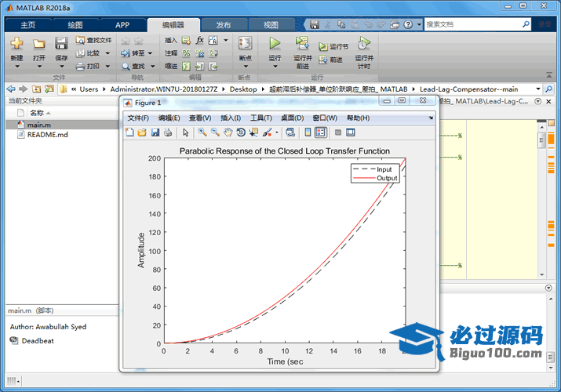561x392 pixels.
Task: Click the save icon in quick access toolbar
Action: coord(314,24)
